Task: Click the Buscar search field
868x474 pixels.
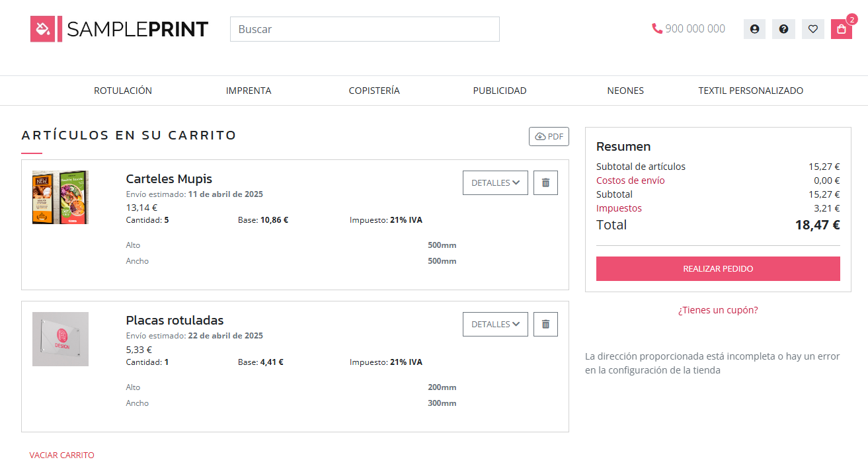Action: pyautogui.click(x=364, y=29)
